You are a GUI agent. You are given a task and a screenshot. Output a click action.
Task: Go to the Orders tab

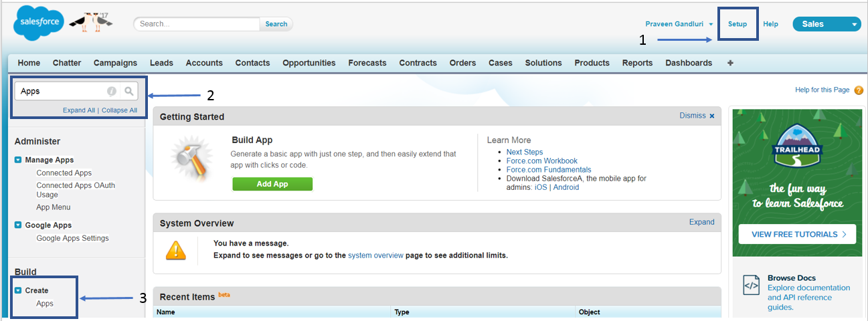point(462,63)
